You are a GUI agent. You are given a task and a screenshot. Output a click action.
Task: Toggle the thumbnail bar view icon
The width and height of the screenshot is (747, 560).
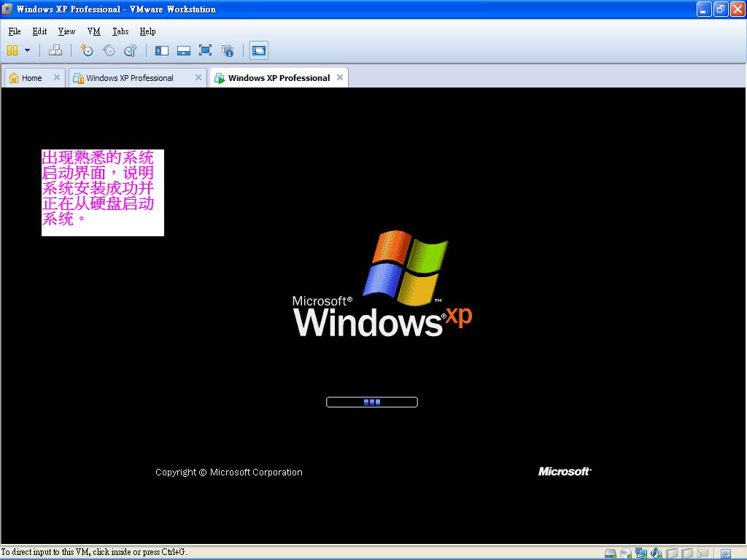click(183, 50)
